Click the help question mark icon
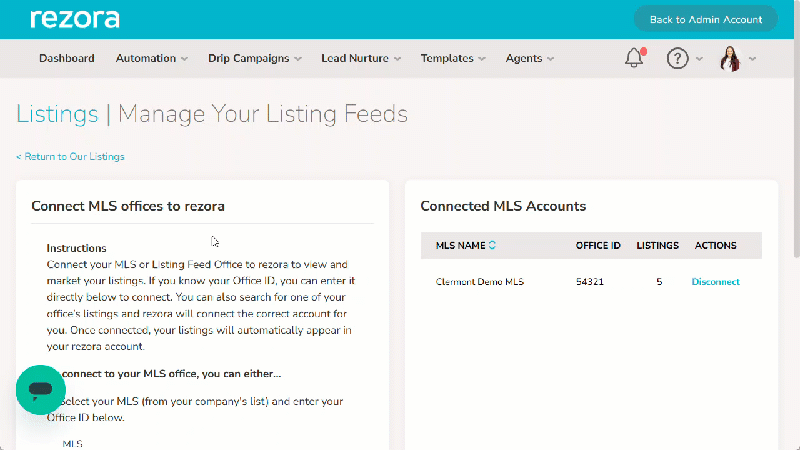800x450 pixels. 678,58
